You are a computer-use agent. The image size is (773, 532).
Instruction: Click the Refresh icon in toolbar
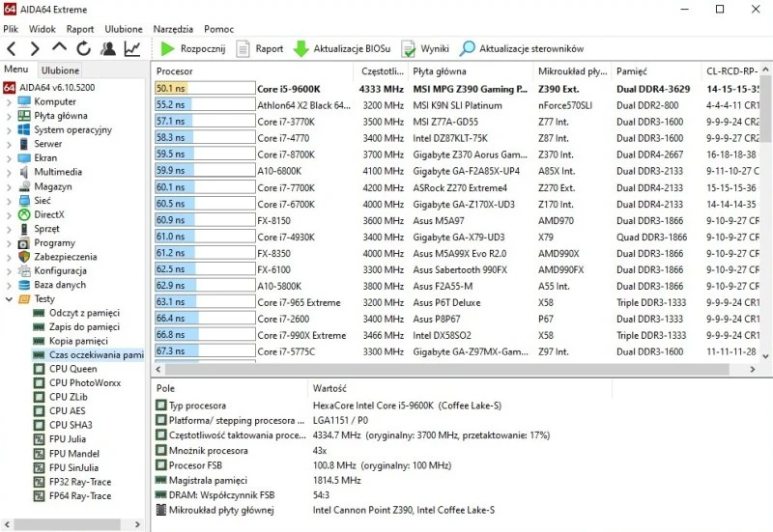(83, 48)
